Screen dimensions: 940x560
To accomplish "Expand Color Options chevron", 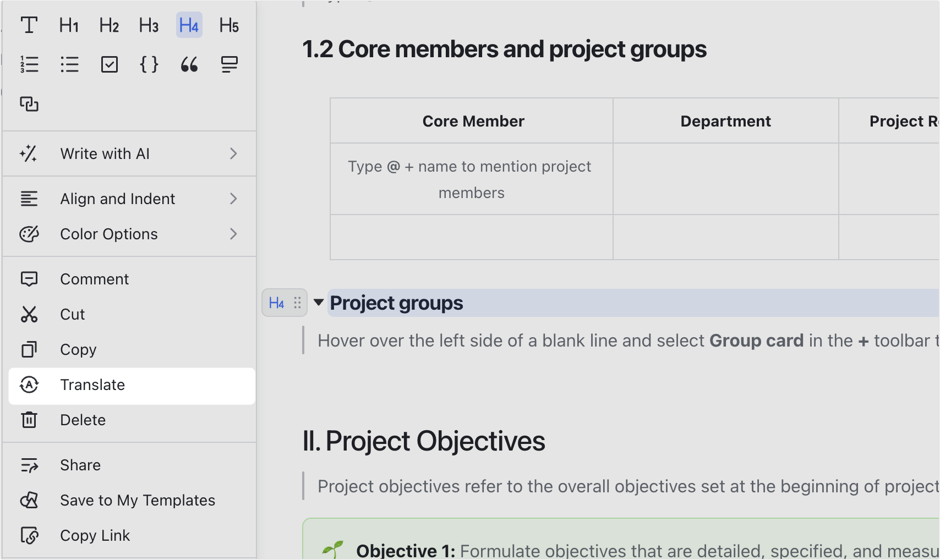I will [x=233, y=234].
